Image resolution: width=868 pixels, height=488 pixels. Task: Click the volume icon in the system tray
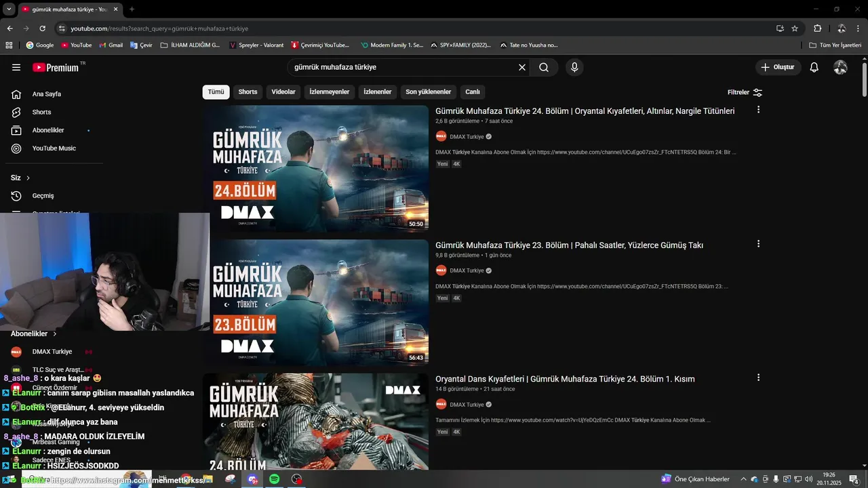coord(808,479)
